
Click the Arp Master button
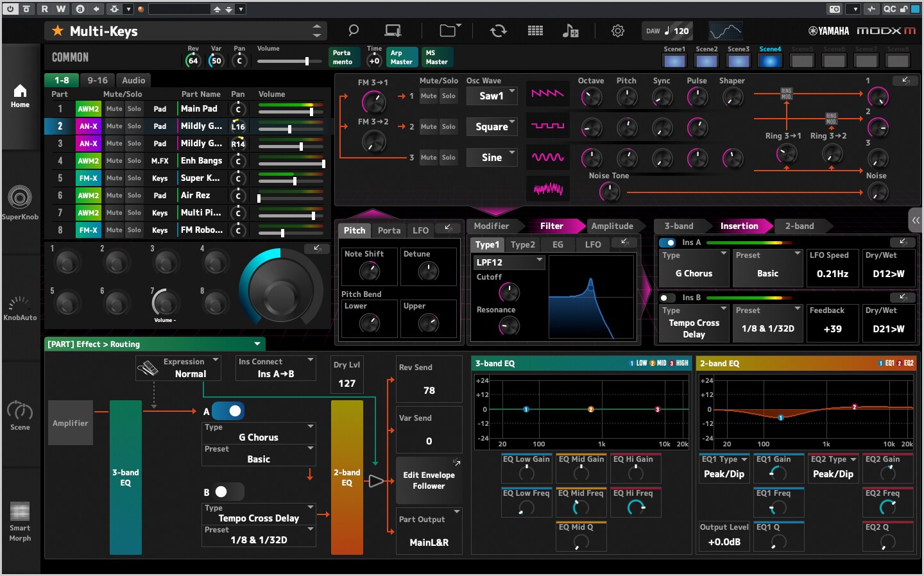[x=402, y=57]
